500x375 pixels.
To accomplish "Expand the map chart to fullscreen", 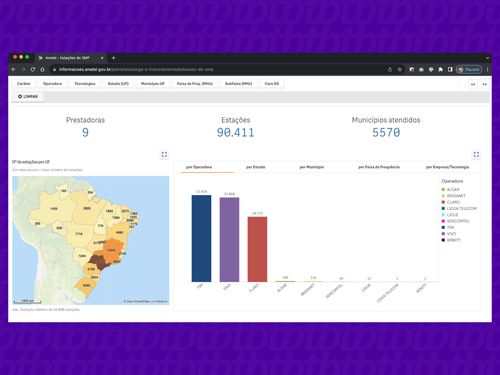I will coord(164,154).
